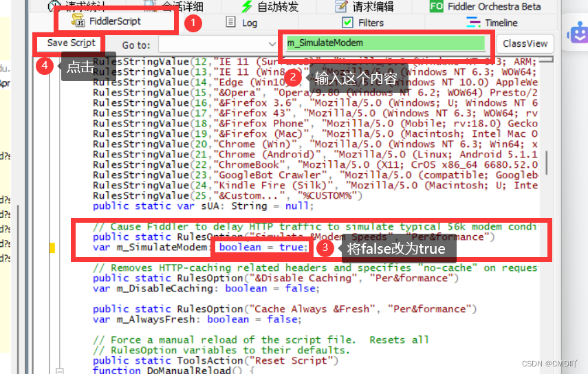Open the FiddlerScript tab
588x374 pixels.
tap(107, 21)
